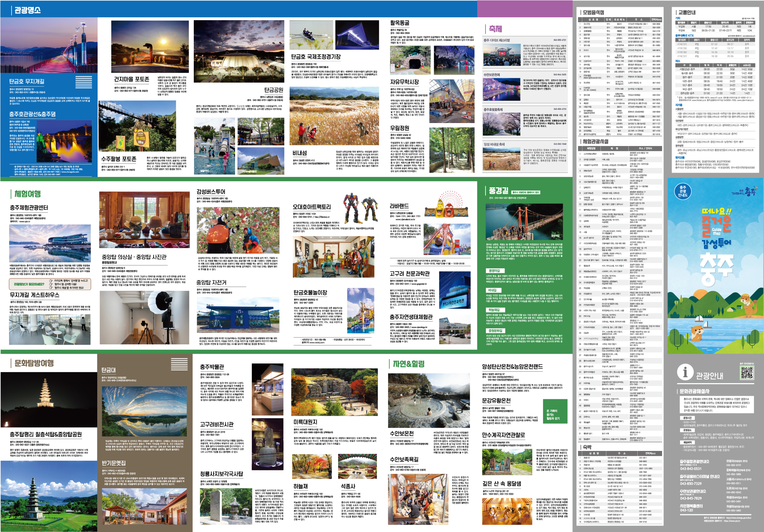The image size is (764, 532).
Task: Click the reed field photo above 비내섬
Action: (334, 116)
